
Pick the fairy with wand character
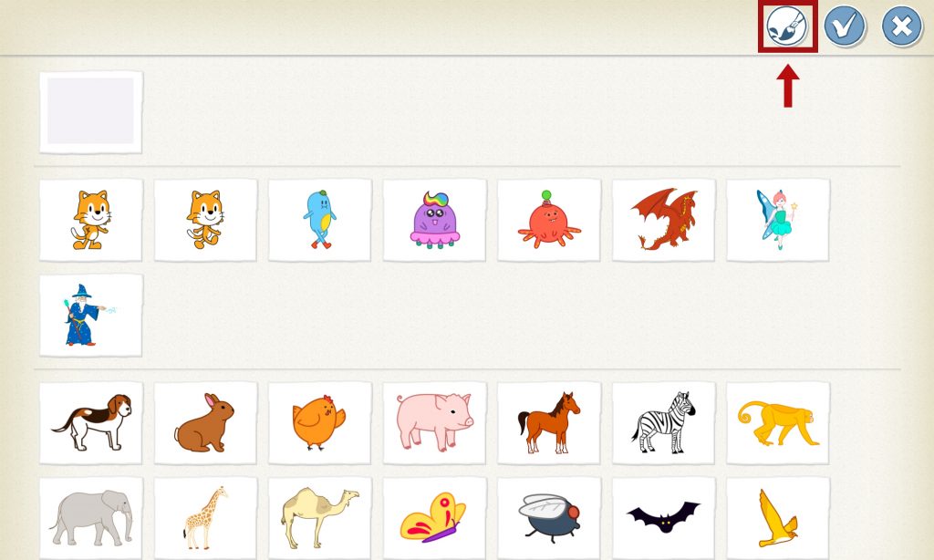pos(778,220)
